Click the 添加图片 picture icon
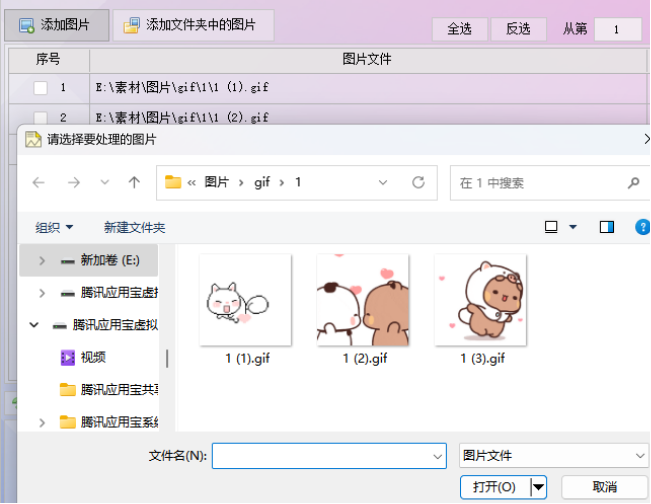 pyautogui.click(x=27, y=25)
